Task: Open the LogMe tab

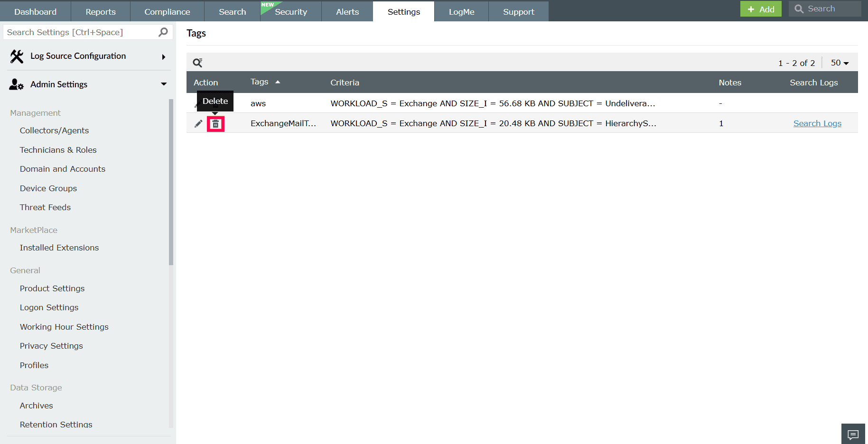Action: [x=462, y=11]
